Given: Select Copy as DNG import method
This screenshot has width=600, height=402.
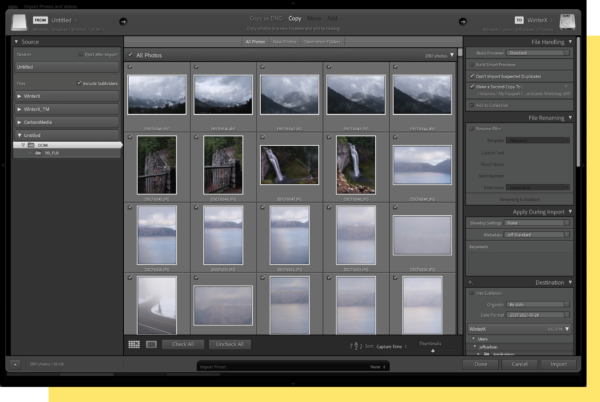Looking at the screenshot, I should tap(266, 18).
